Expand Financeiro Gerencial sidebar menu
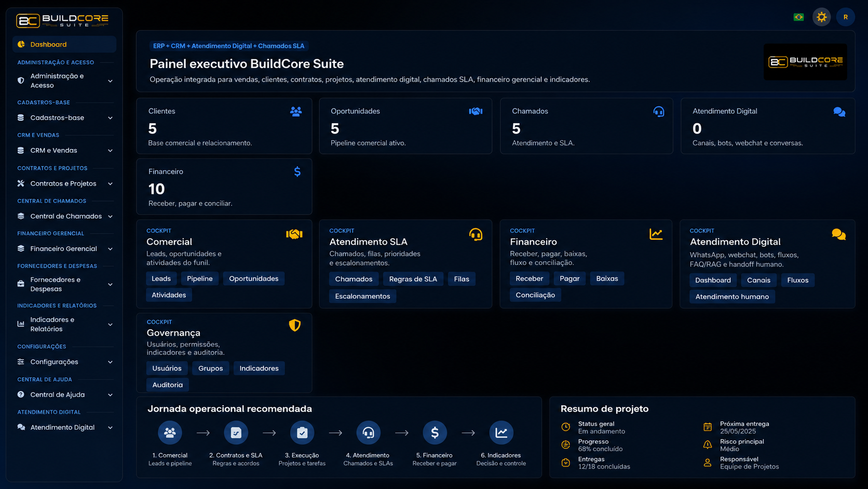The image size is (868, 489). (x=64, y=249)
